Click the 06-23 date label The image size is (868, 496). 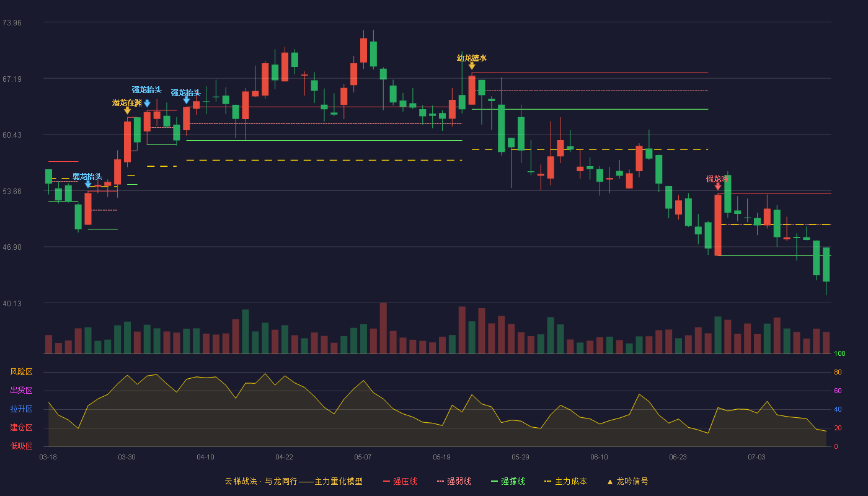678,457
